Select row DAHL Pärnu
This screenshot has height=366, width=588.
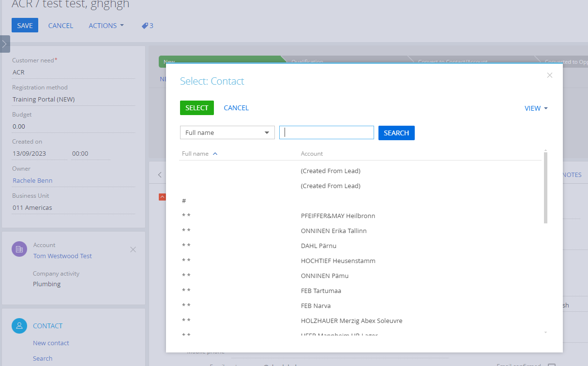(360, 246)
